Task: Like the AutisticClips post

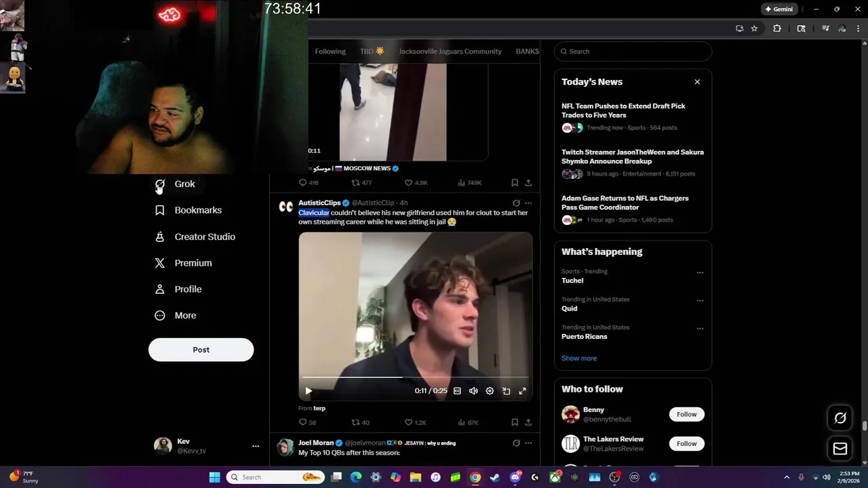Action: (415, 422)
